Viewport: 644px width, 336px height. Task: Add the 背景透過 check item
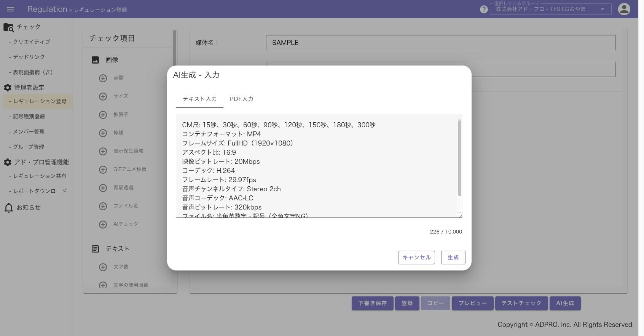click(x=103, y=188)
